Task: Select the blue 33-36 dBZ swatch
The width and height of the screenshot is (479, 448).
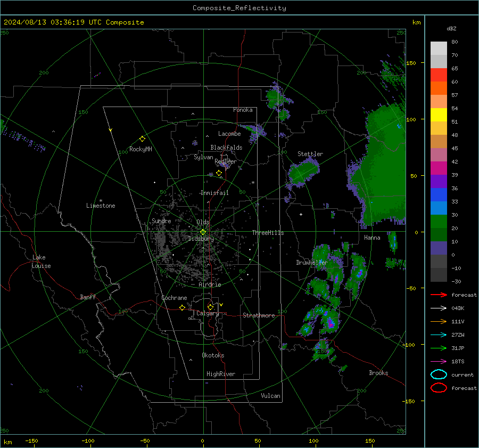Action: coord(439,195)
